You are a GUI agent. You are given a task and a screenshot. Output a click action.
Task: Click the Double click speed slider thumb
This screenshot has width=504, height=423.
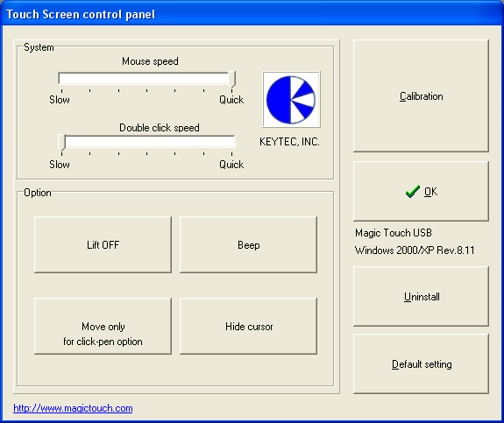point(61,142)
